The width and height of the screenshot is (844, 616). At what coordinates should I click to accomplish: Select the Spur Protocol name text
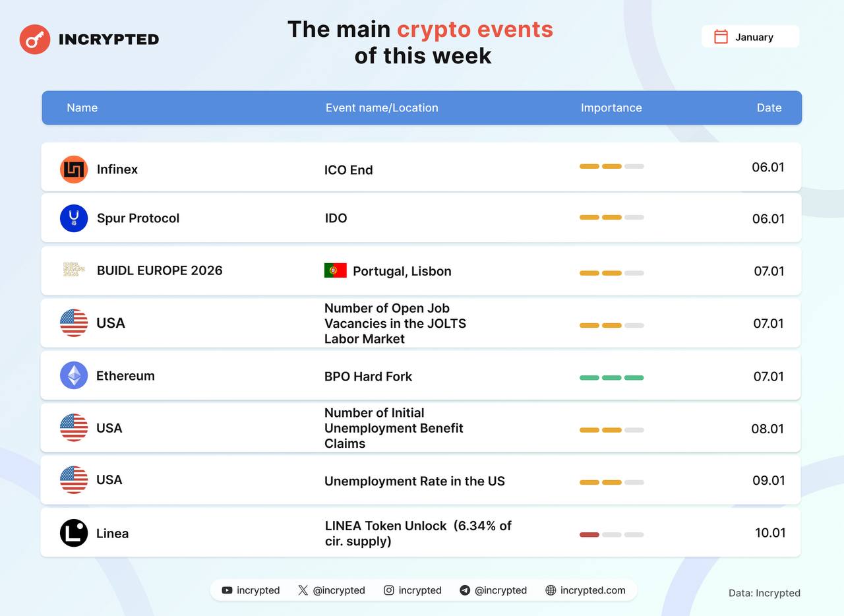(x=138, y=218)
